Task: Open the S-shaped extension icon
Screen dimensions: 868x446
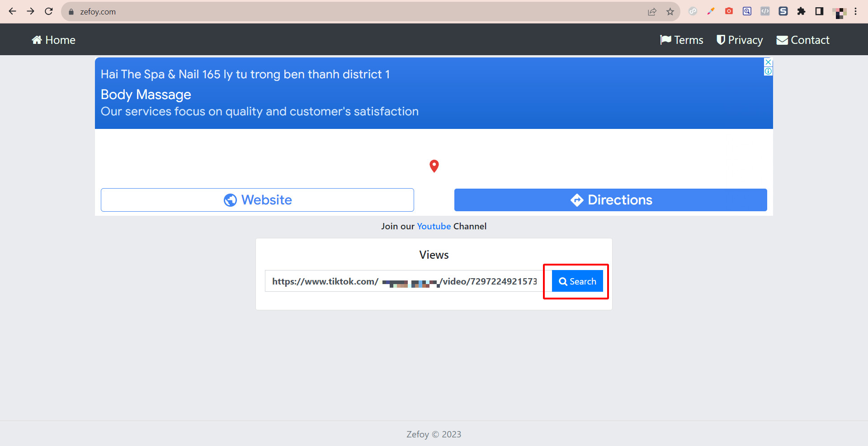Action: coord(783,11)
